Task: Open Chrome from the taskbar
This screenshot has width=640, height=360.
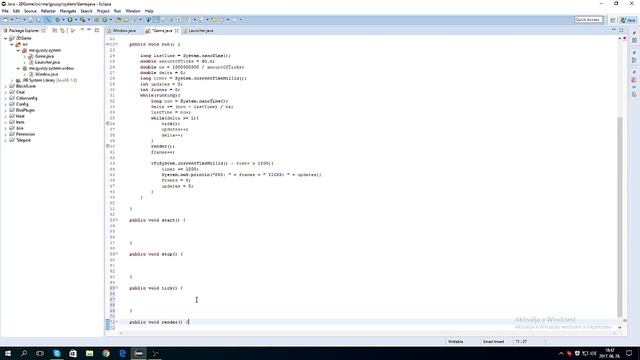Action: click(x=106, y=353)
